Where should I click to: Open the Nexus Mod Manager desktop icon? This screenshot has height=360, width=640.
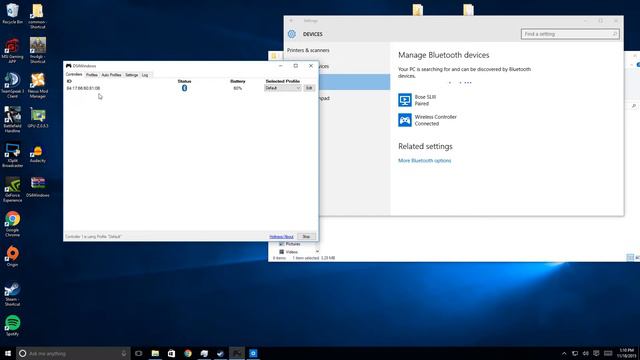pos(38,85)
